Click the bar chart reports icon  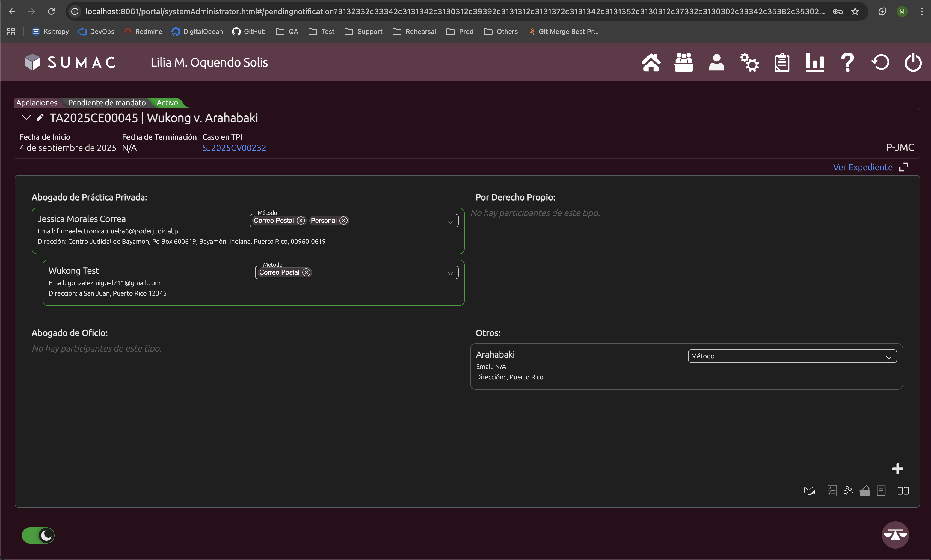814,62
